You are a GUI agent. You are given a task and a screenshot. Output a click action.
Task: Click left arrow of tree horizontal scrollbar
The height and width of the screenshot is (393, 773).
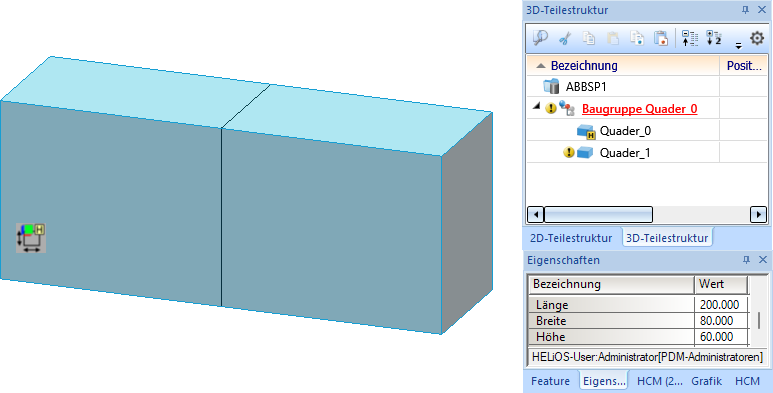pos(535,215)
